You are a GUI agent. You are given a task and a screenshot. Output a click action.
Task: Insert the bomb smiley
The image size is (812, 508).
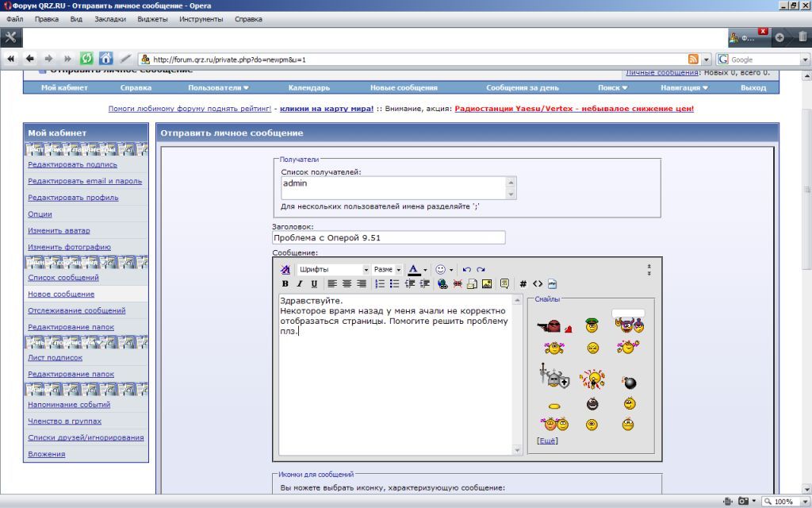tap(629, 383)
